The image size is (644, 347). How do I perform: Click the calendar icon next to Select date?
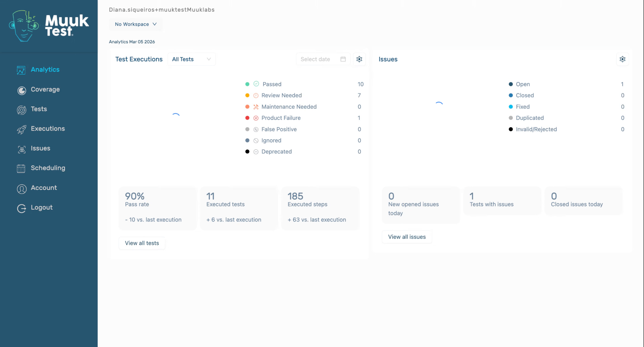342,59
